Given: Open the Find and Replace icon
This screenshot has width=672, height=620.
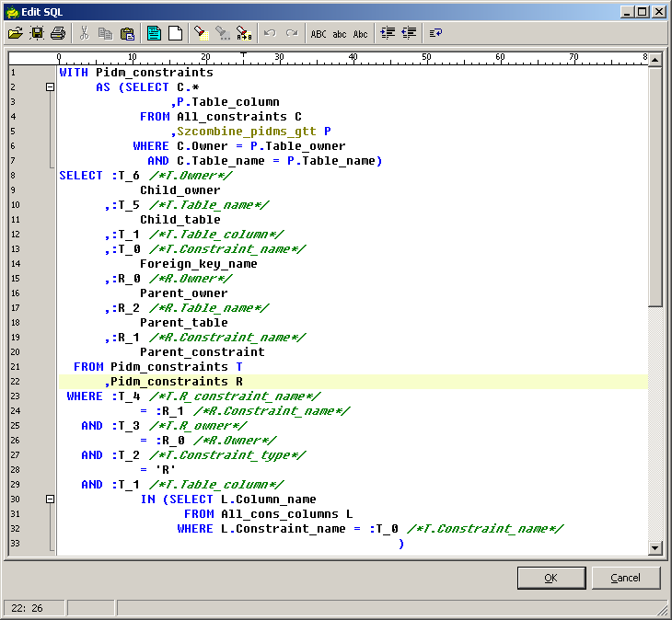Looking at the screenshot, I should (243, 33).
